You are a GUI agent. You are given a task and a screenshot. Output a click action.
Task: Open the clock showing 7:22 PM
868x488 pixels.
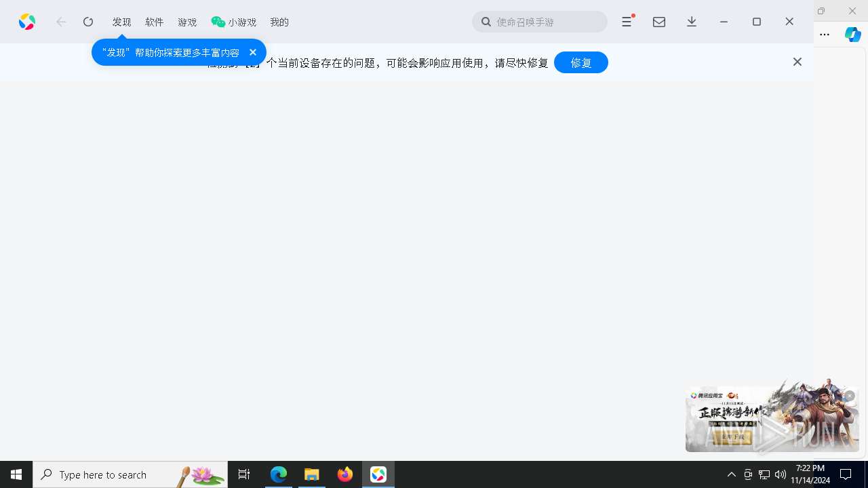[x=810, y=474]
